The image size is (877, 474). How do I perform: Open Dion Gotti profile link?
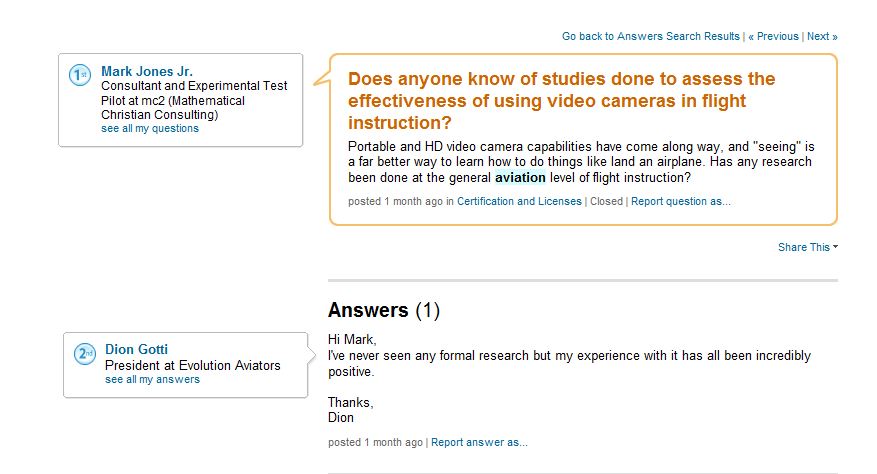[x=136, y=349]
